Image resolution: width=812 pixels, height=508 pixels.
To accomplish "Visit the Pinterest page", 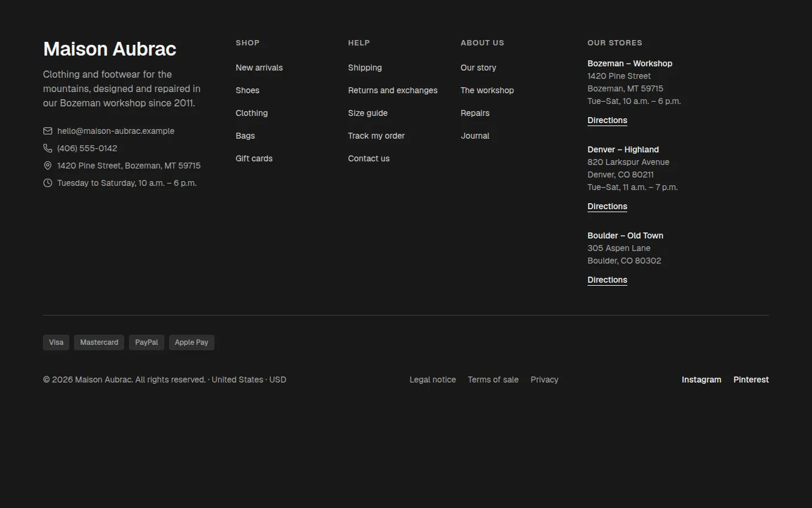I will pos(751,380).
